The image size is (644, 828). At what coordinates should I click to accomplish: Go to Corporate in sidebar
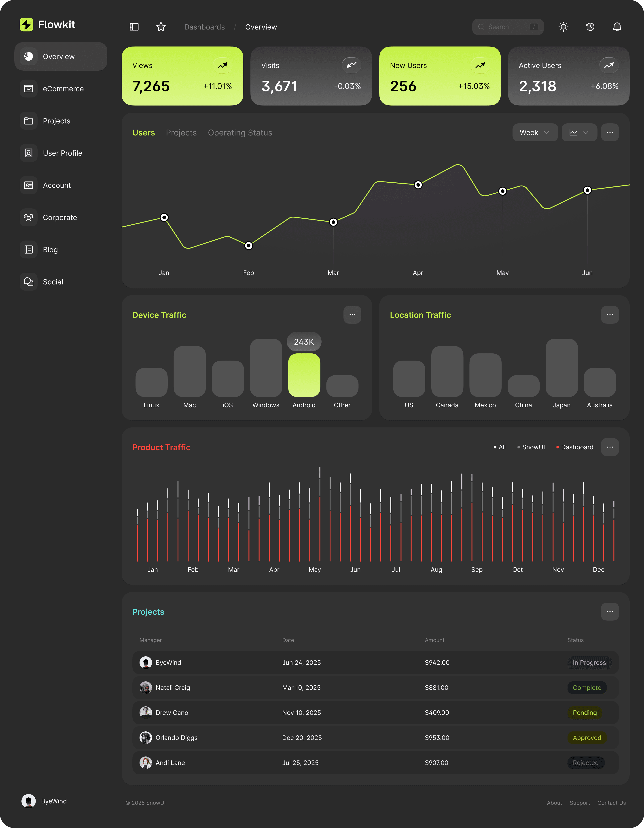click(60, 218)
